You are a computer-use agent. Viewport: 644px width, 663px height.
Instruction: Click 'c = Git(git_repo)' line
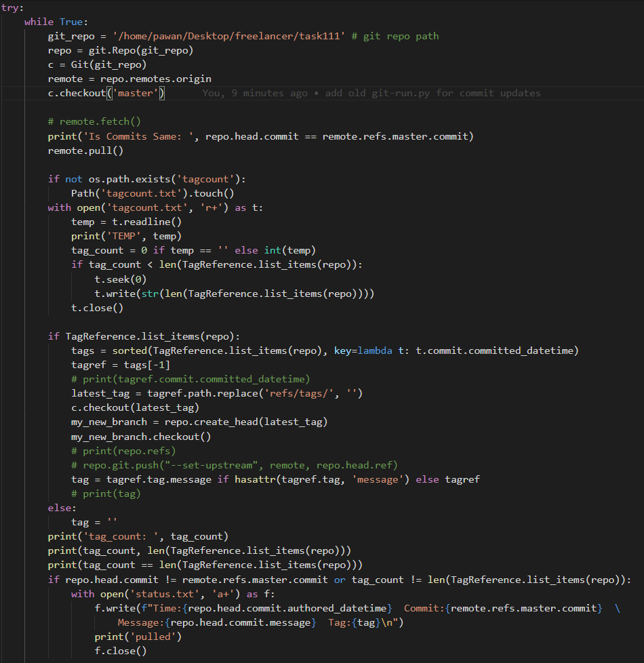point(97,64)
